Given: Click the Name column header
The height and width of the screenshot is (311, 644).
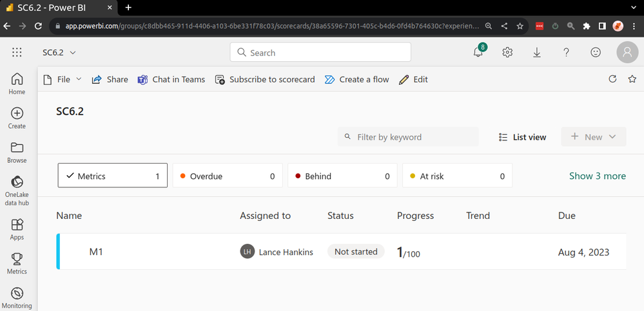Looking at the screenshot, I should (69, 216).
